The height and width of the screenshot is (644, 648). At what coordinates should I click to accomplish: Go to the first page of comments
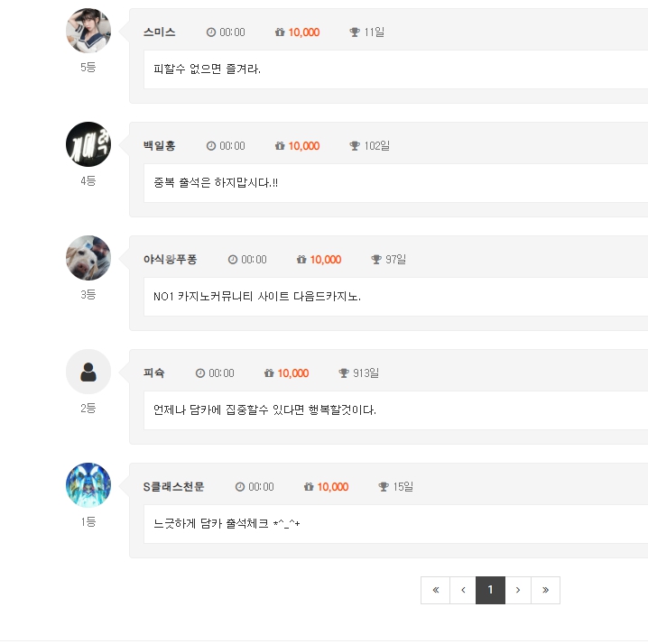pyautogui.click(x=435, y=590)
